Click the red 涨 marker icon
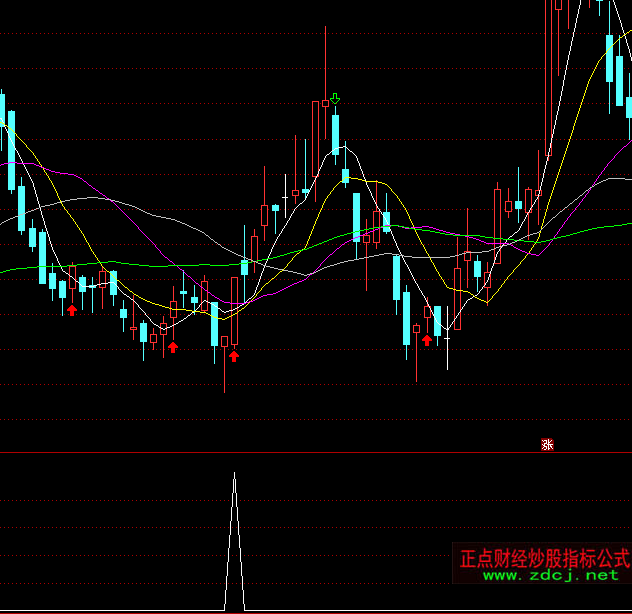The height and width of the screenshot is (614, 632). coord(547,444)
